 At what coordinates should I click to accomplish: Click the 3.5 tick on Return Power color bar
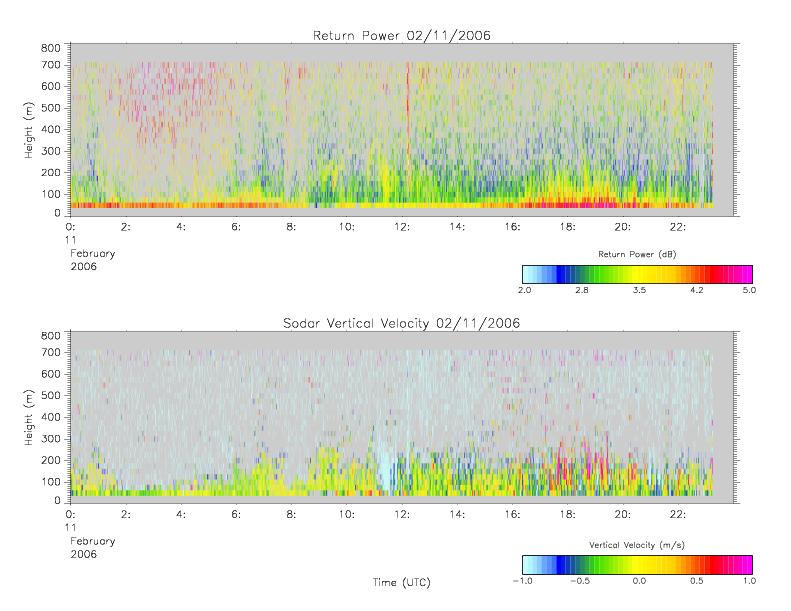click(639, 290)
